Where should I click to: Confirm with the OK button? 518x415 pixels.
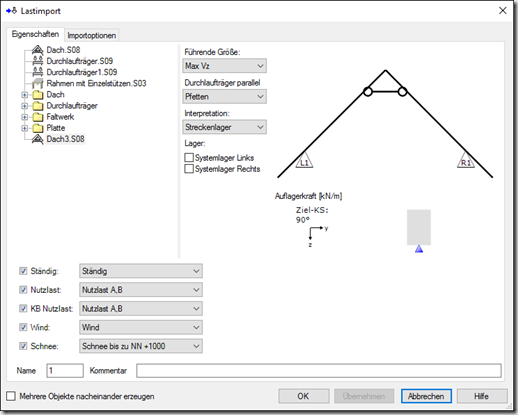pyautogui.click(x=304, y=396)
